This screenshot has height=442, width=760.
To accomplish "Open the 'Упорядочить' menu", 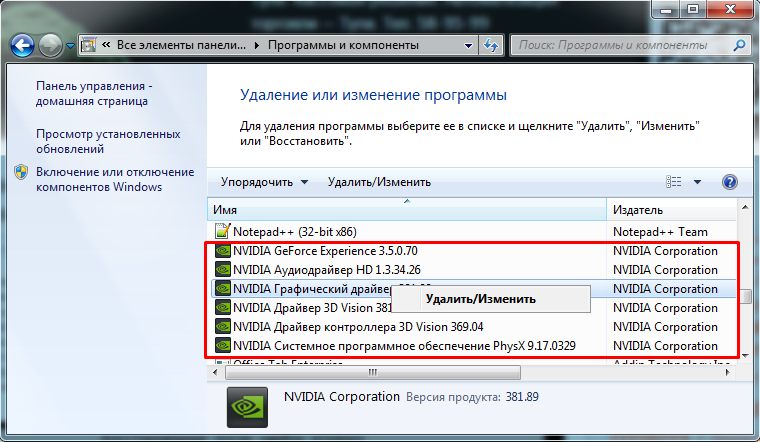I will [x=264, y=182].
